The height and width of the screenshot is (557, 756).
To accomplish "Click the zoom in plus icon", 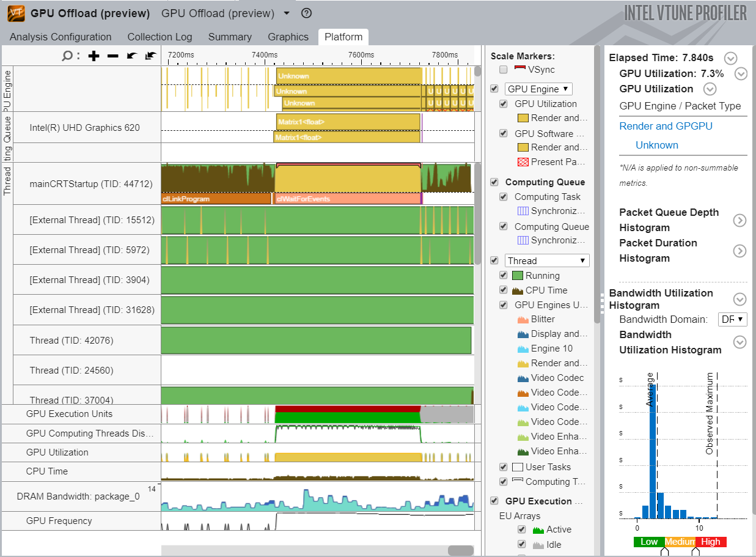I will pyautogui.click(x=94, y=56).
